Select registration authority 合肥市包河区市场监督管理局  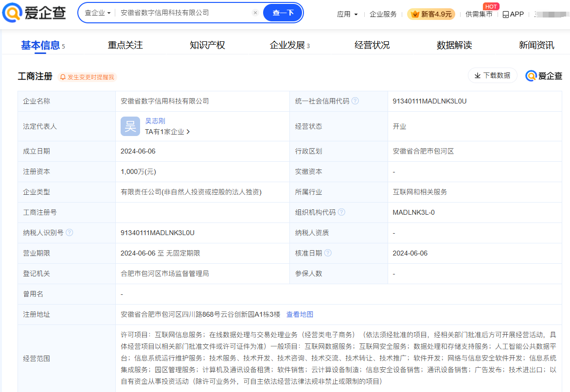[165, 273]
